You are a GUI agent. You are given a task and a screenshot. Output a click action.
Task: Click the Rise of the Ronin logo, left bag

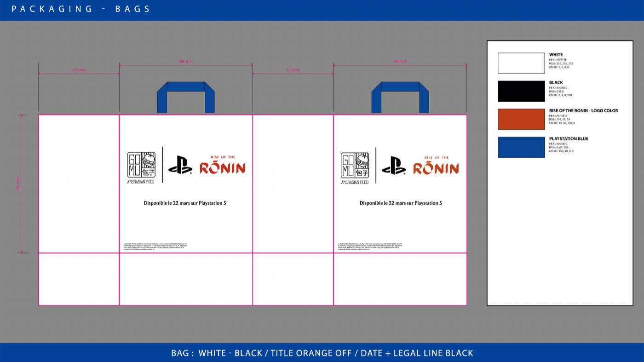223,165
